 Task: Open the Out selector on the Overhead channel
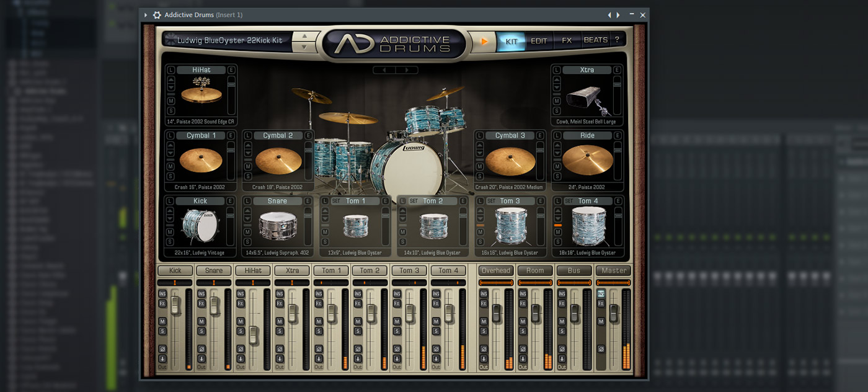click(484, 367)
